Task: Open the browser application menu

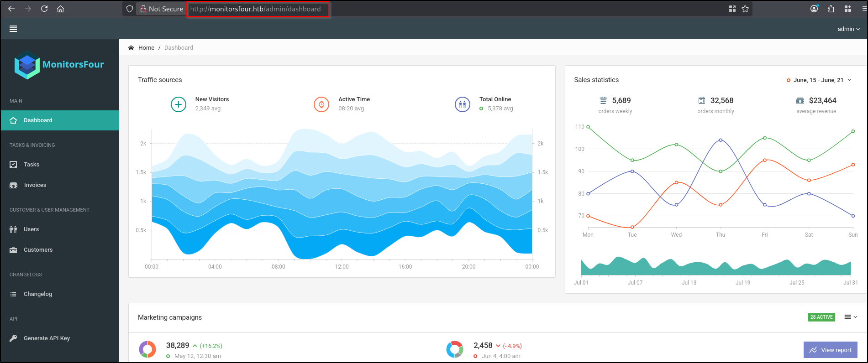Action: pos(864,9)
